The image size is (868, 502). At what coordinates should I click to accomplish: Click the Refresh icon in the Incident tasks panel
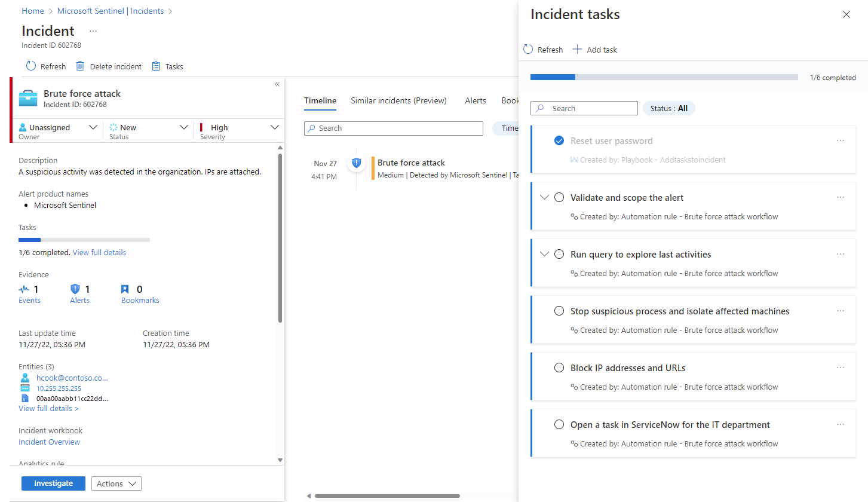coord(528,50)
